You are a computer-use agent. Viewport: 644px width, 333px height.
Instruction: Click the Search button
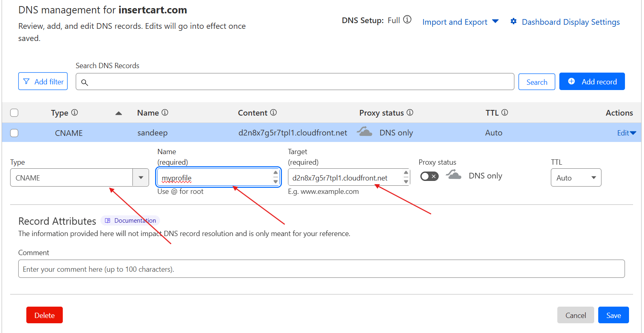click(537, 82)
